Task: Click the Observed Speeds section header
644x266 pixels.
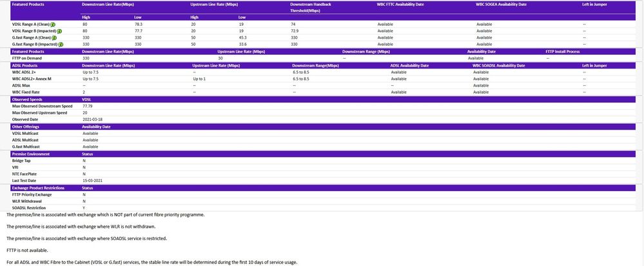Action: (x=28, y=99)
